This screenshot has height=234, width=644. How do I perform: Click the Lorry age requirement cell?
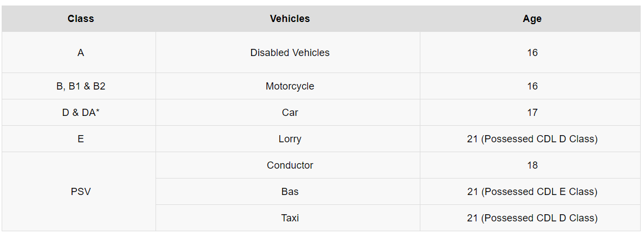(x=532, y=139)
